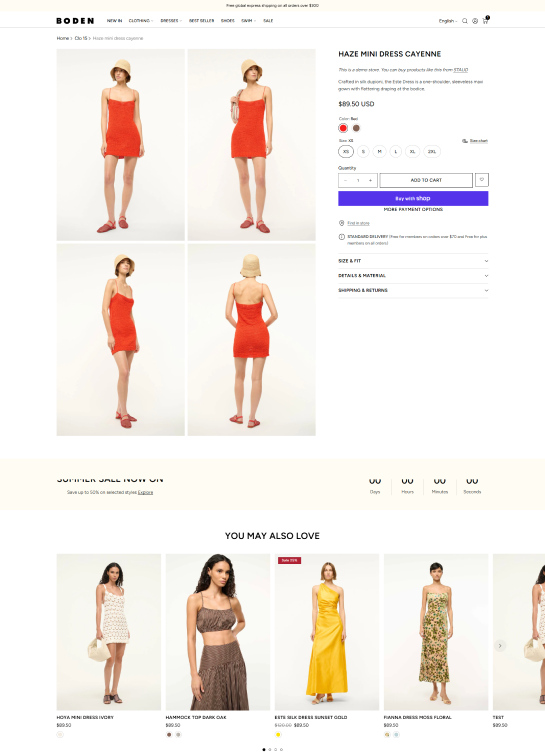The image size is (545, 752).
Task: Open Fianna Dress Moss Floral product title
Action: click(417, 717)
